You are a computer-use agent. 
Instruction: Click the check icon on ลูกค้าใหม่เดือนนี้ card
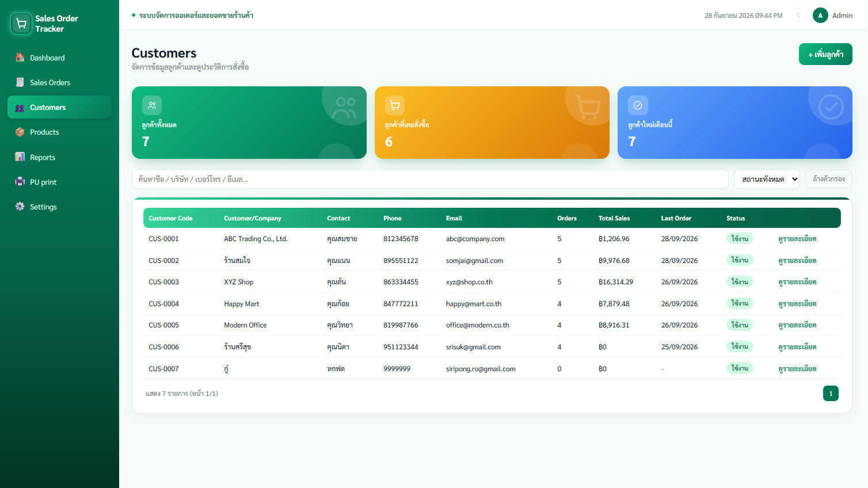[638, 105]
